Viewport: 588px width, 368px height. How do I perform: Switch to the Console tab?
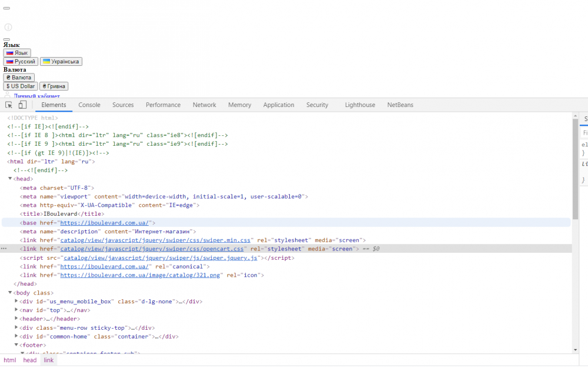[x=89, y=105]
